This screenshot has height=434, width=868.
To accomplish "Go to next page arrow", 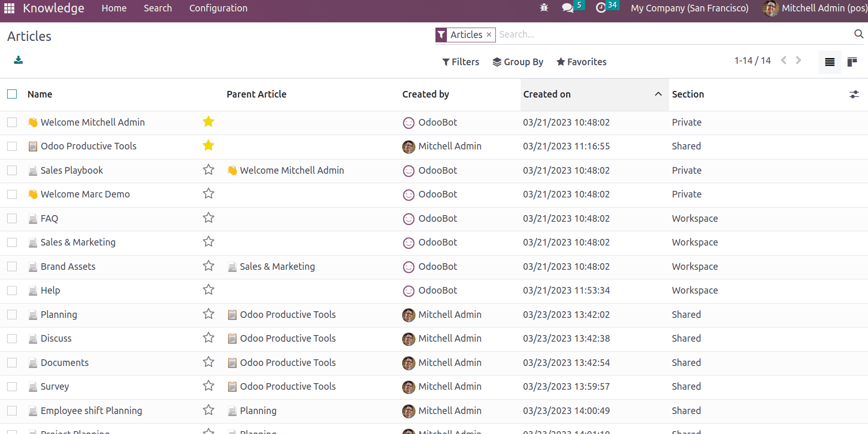I will pyautogui.click(x=799, y=60).
